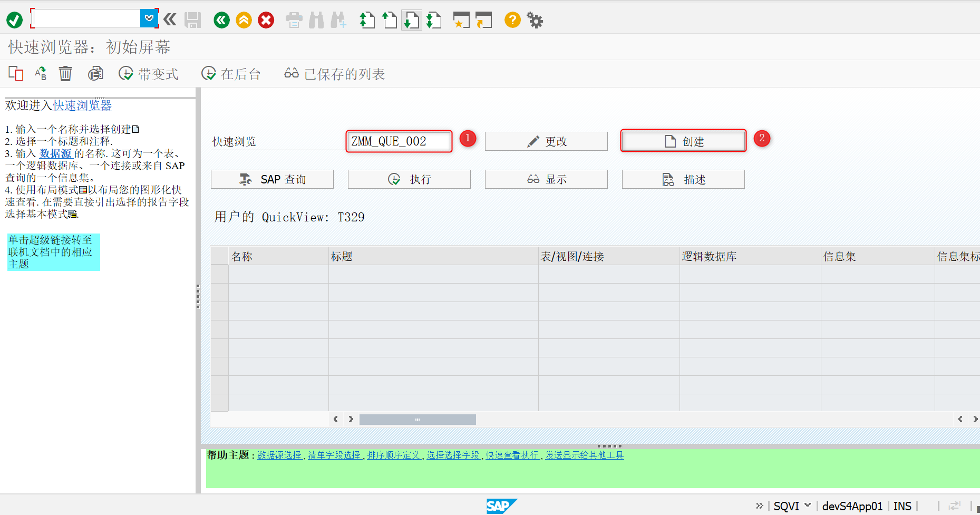Click the 更改 (Change) button

(546, 141)
